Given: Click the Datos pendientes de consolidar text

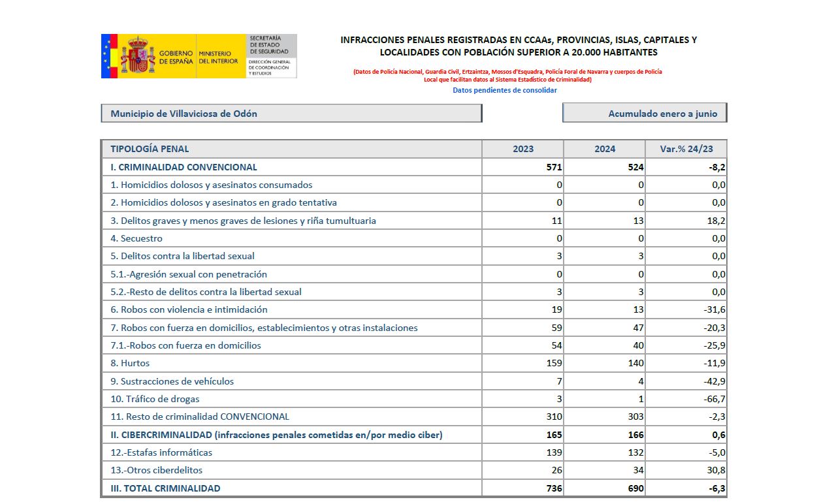Looking at the screenshot, I should [505, 91].
